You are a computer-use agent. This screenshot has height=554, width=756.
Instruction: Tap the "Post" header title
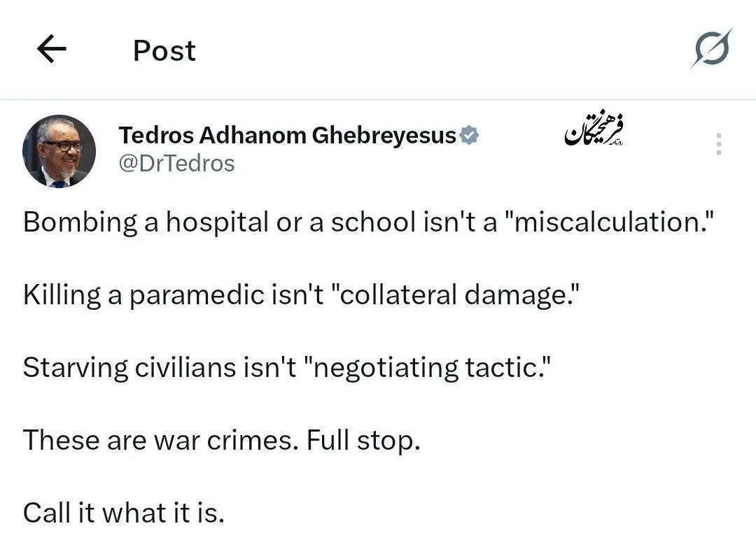coord(164,50)
